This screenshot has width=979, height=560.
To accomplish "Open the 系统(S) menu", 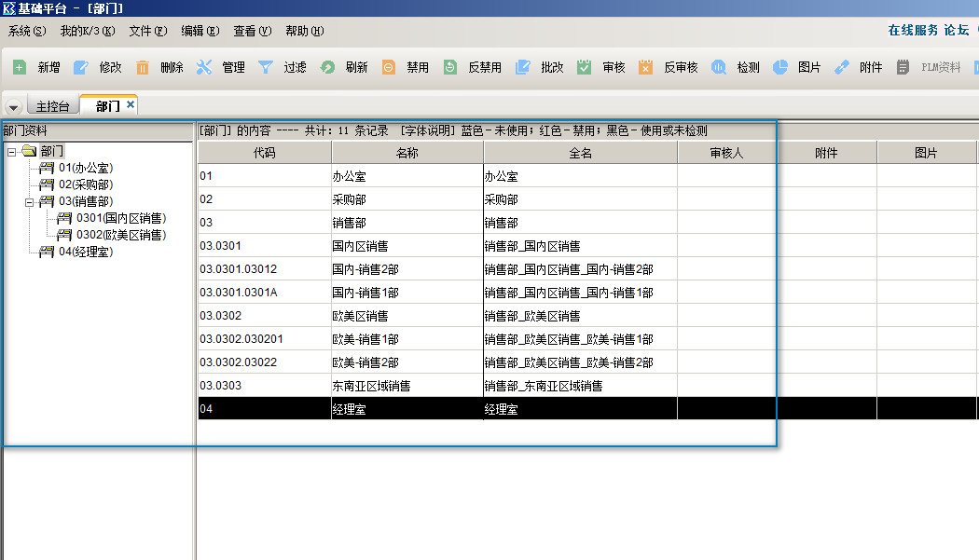I will [x=26, y=31].
